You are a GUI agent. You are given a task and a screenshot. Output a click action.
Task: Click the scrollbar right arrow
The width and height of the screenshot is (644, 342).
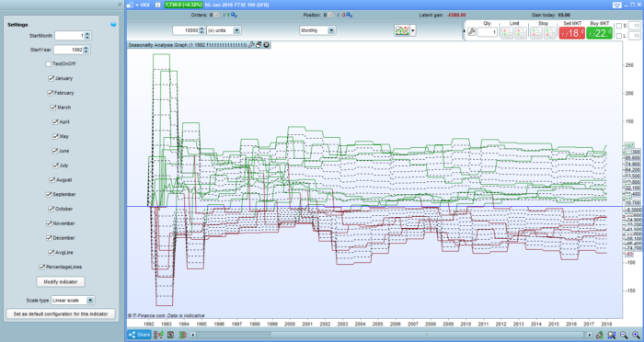590,335
